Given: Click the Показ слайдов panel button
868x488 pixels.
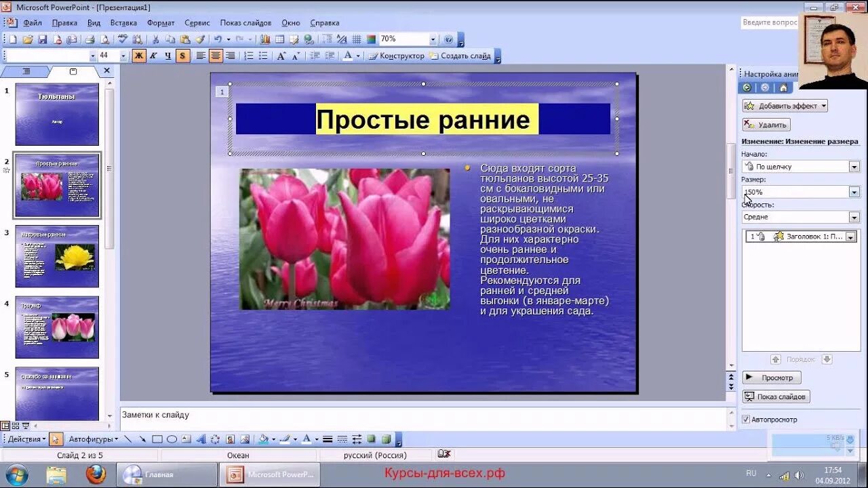Looking at the screenshot, I should click(x=776, y=396).
